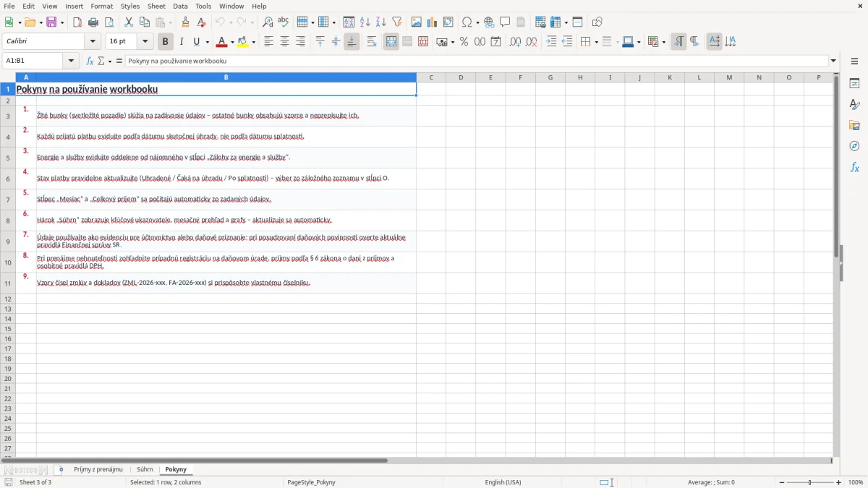Open Underline style dropdown arrow
Viewport: 868px width, 488px height.
(207, 42)
